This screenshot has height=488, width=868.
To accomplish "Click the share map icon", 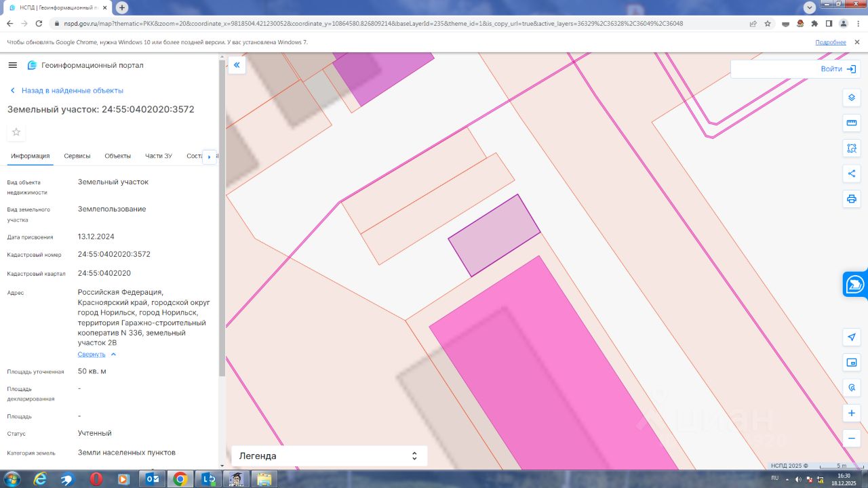I will tap(852, 174).
